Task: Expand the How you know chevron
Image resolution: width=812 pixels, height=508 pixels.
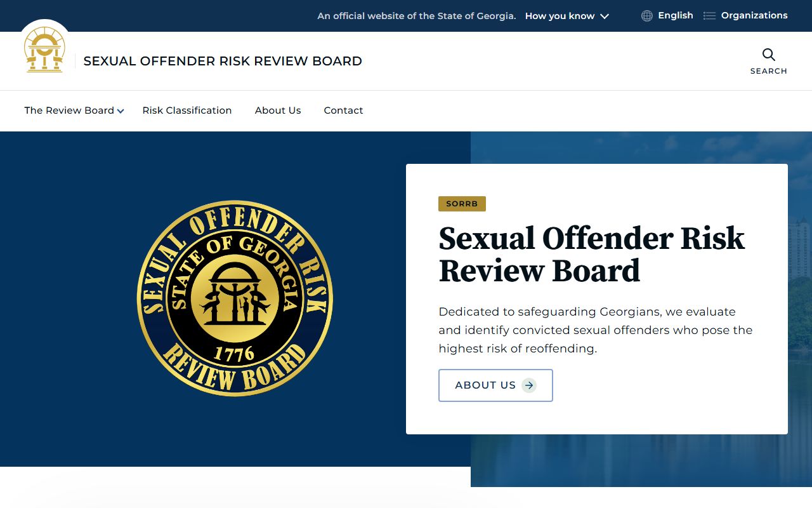Action: tap(605, 17)
